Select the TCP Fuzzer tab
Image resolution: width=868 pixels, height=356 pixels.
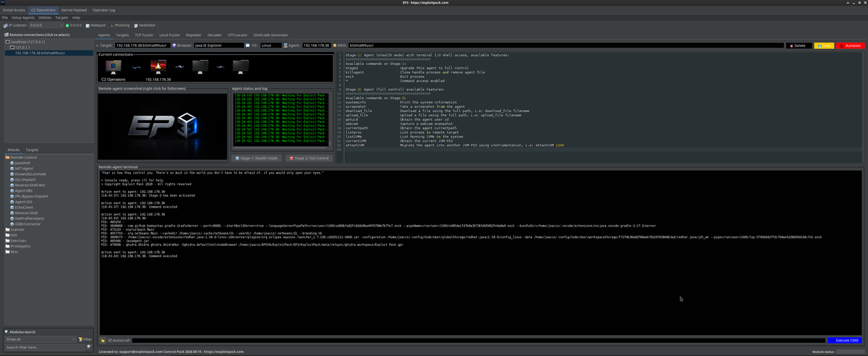144,35
